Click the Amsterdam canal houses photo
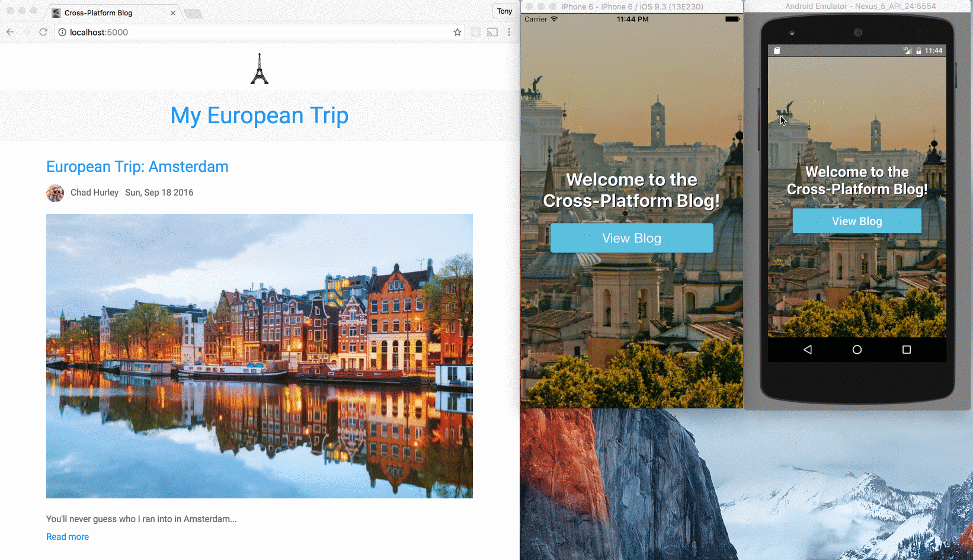Image resolution: width=973 pixels, height=560 pixels. (x=259, y=356)
